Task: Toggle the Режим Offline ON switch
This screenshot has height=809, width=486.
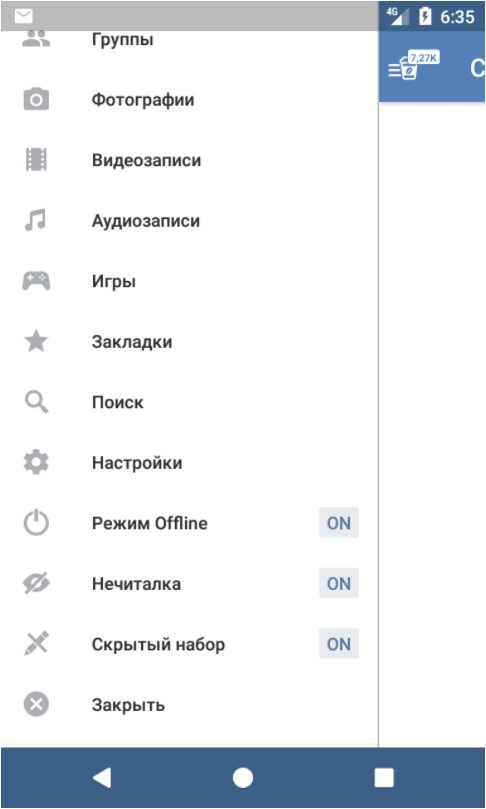Action: (x=338, y=523)
